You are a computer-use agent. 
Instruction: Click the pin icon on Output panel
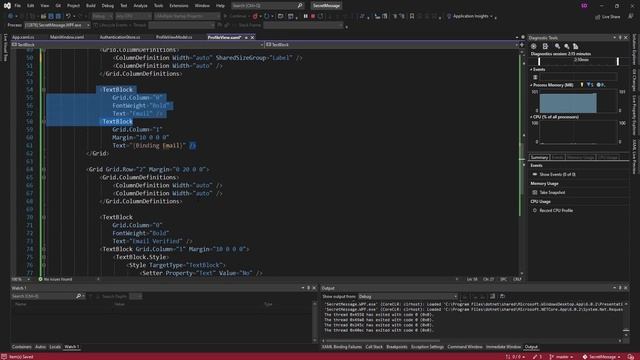[620, 288]
